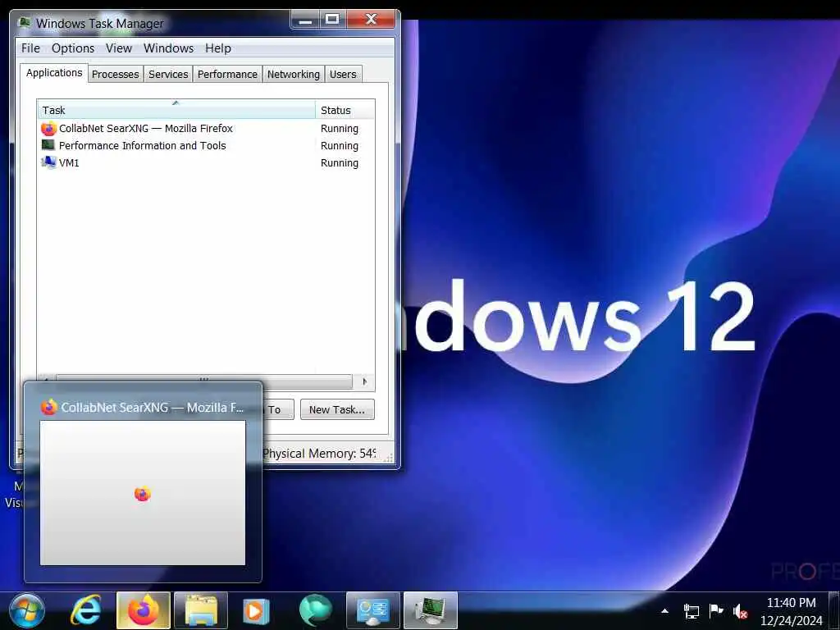
Task: Open the Windows menu
Action: (x=168, y=48)
